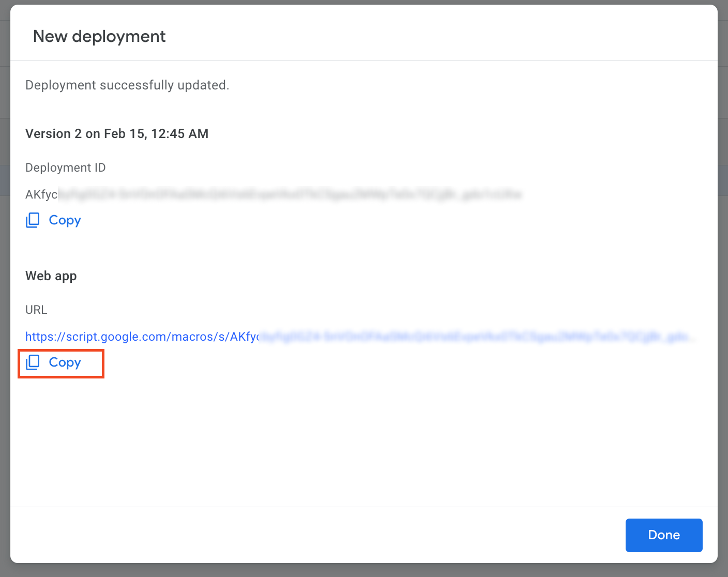The height and width of the screenshot is (577, 728).
Task: Click the footer area left of Done
Action: pyautogui.click(x=310, y=535)
